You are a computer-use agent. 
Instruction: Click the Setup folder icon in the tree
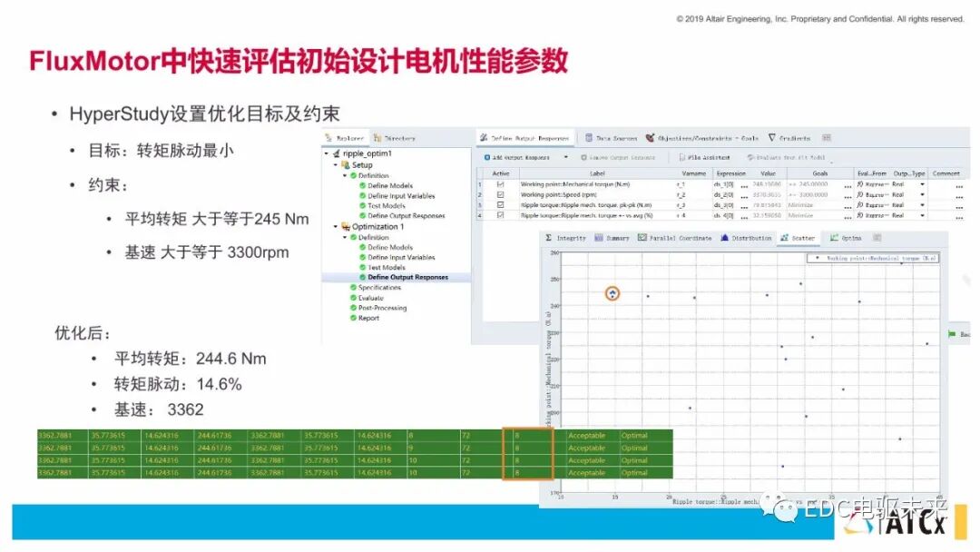click(x=345, y=165)
